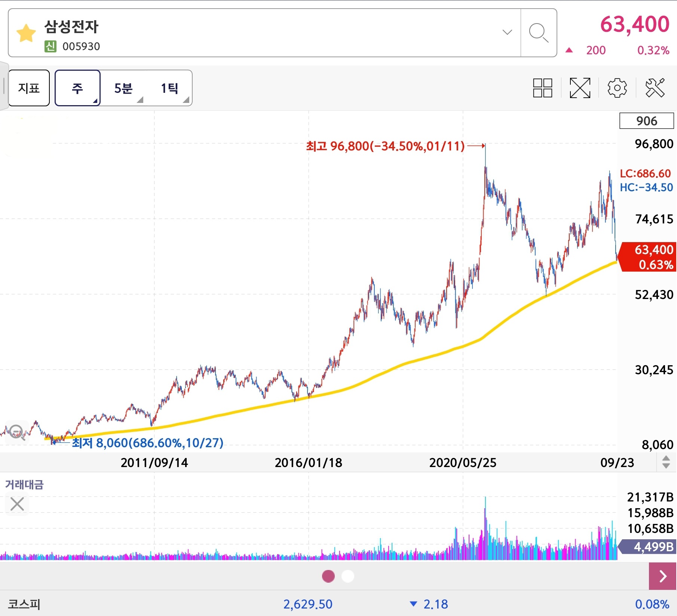
Task: Tap the red 63,400 price tag on axis
Action: coord(647,257)
